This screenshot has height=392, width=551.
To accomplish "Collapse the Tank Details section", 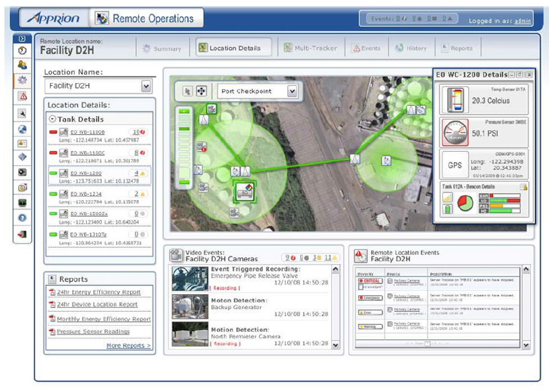I will click(53, 119).
